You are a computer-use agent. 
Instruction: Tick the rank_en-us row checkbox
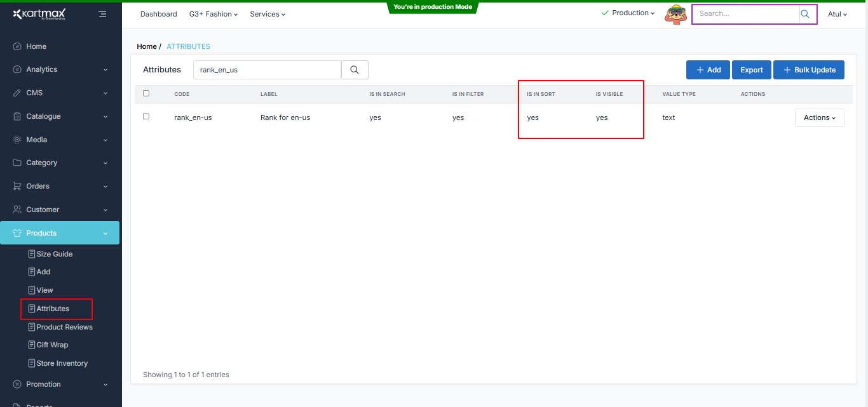[x=146, y=117]
